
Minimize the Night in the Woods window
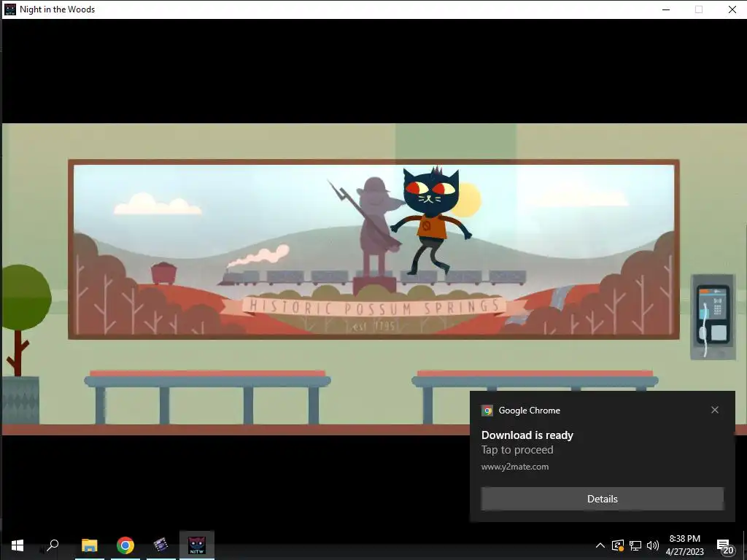(x=666, y=9)
